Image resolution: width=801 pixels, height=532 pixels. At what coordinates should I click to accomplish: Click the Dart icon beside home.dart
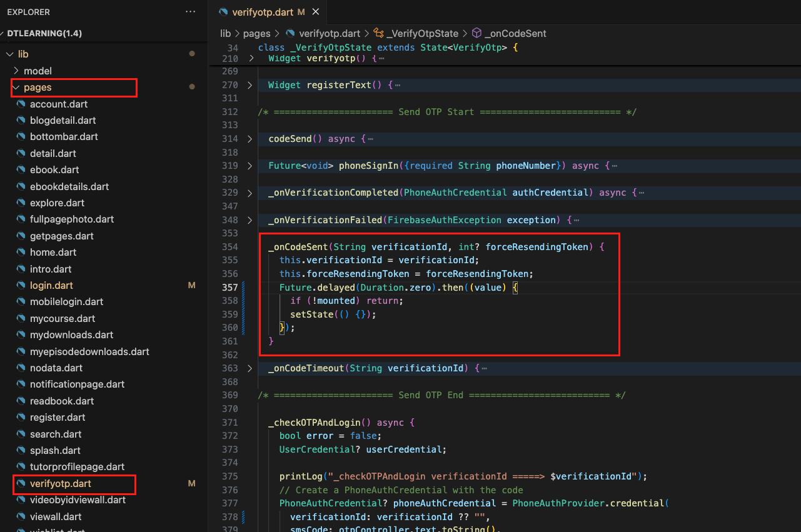(21, 253)
